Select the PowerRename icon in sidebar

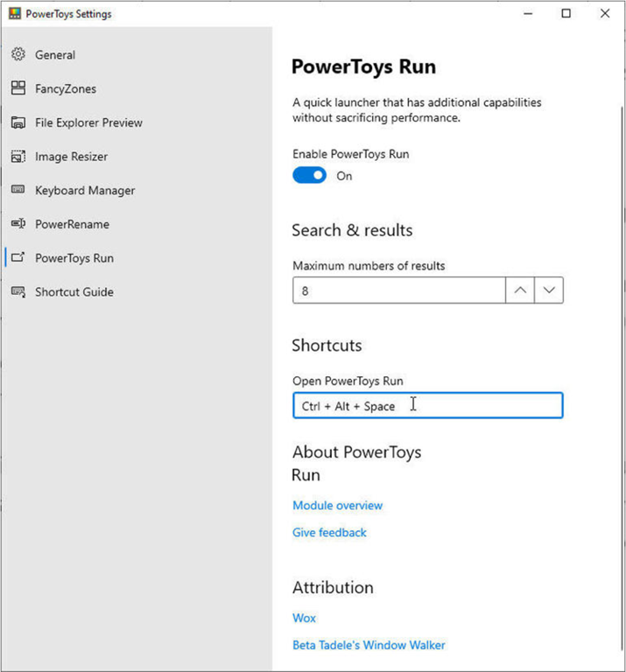18,224
